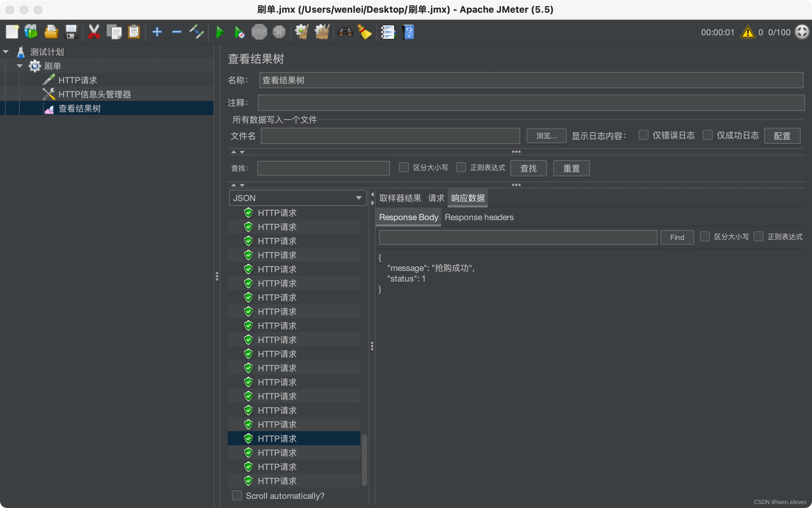Click the 查找 search text field

(323, 168)
